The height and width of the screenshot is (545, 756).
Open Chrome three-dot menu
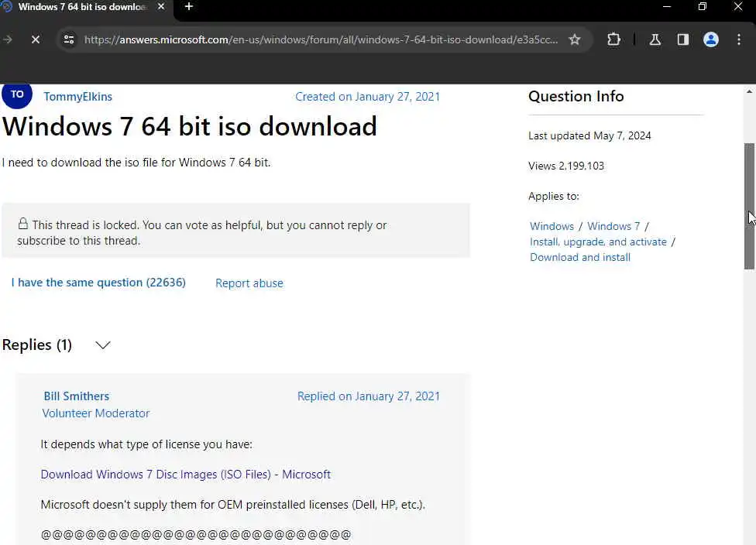click(x=739, y=39)
